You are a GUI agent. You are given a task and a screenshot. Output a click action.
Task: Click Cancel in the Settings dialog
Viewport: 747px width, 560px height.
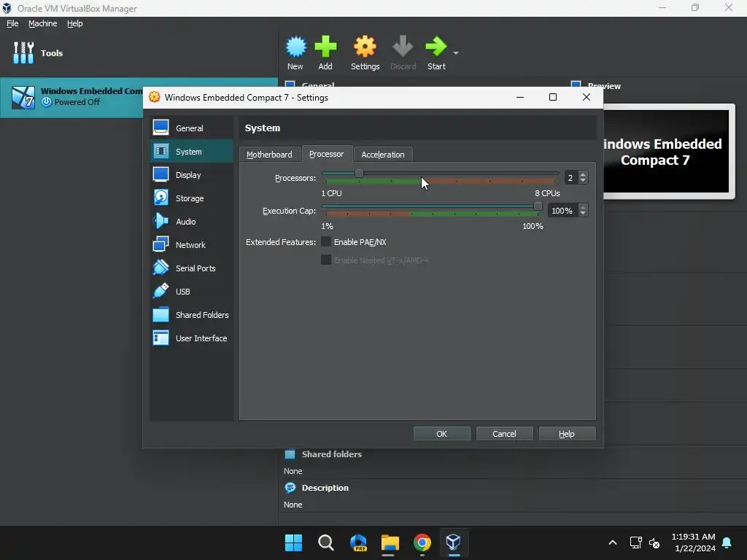coord(504,434)
